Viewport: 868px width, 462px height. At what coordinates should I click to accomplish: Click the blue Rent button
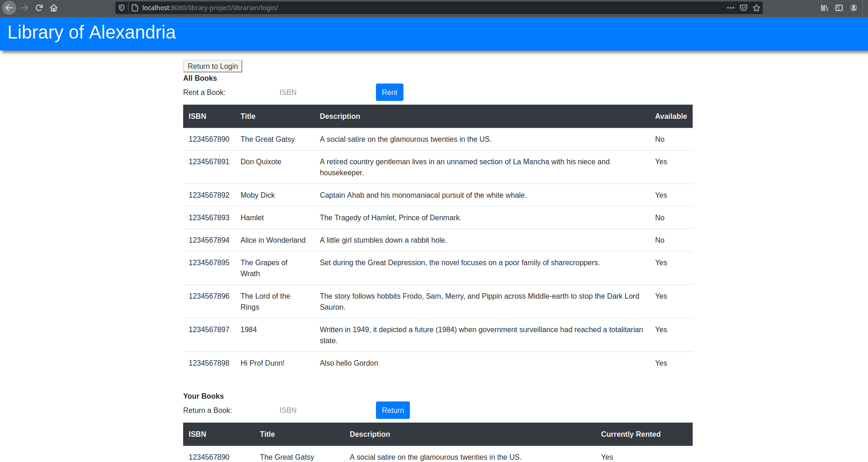tap(390, 92)
